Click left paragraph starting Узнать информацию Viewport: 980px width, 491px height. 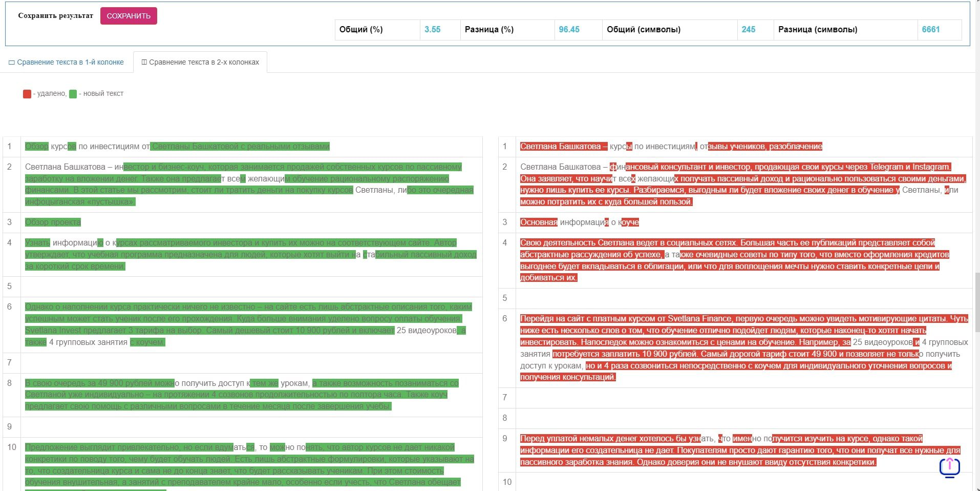251,255
